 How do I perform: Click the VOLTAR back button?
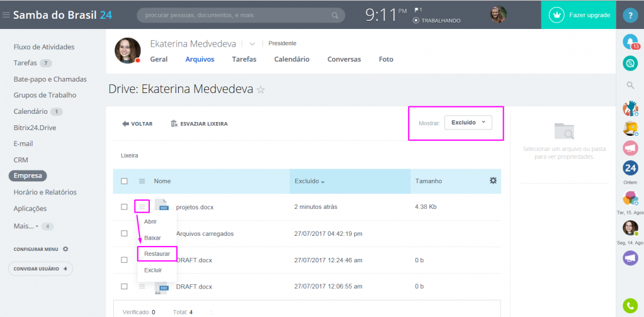pos(138,123)
